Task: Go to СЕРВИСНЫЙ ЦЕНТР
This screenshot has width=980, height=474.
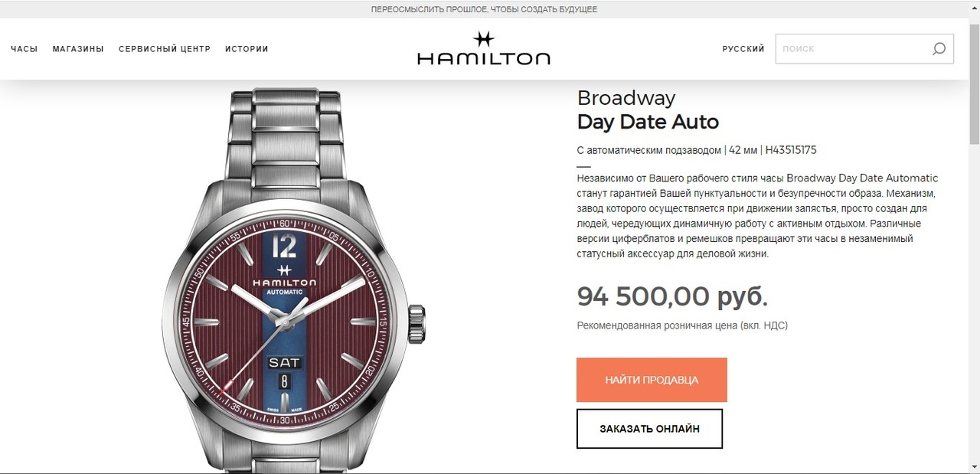Action: click(165, 49)
